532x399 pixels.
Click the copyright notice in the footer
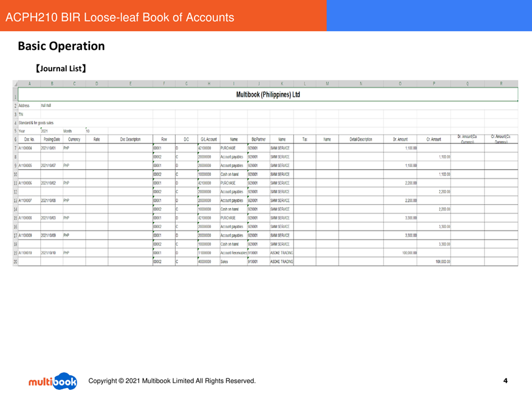click(x=172, y=381)
